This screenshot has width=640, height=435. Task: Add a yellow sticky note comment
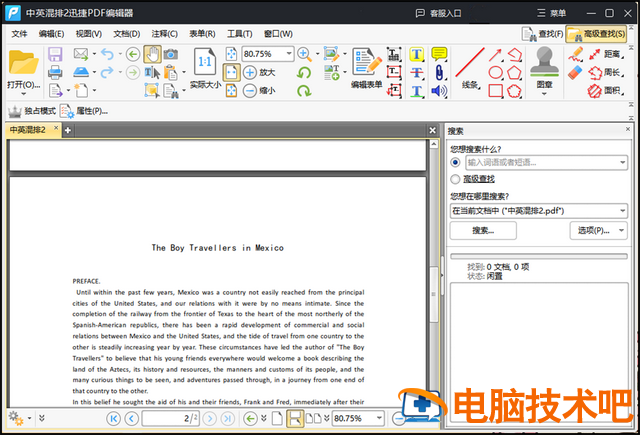(x=439, y=54)
